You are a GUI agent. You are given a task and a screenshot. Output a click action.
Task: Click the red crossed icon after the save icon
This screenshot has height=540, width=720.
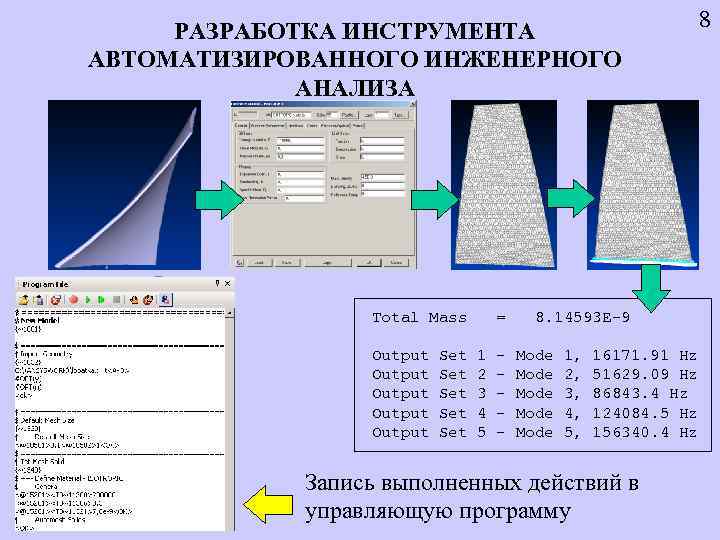coord(56,300)
